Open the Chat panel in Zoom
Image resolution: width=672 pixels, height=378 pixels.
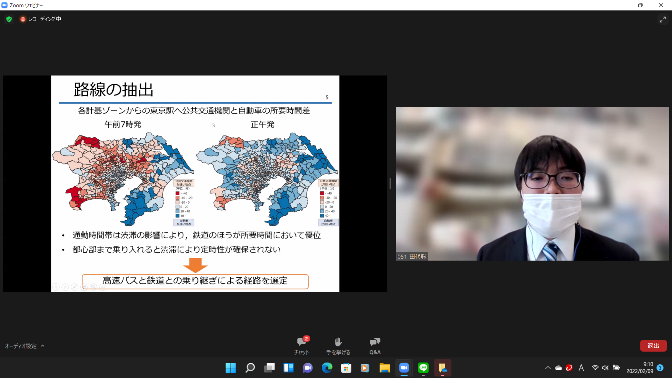point(302,345)
